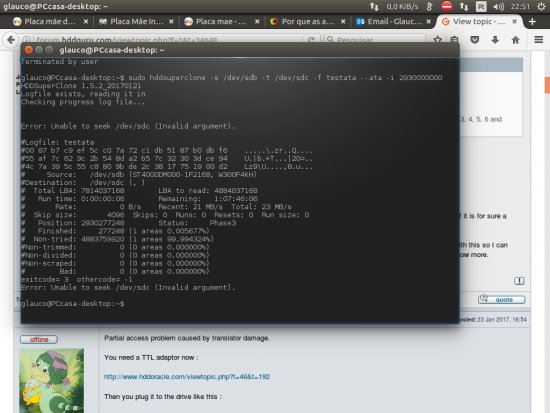Open the hddoracle.com viewtopic link
The height and width of the screenshot is (413, 550).
pyautogui.click(x=187, y=377)
